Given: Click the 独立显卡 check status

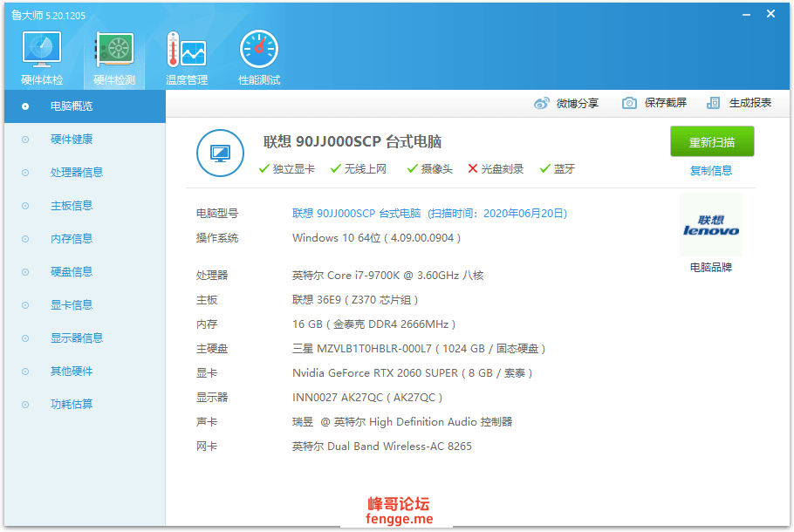Looking at the screenshot, I should tap(286, 169).
